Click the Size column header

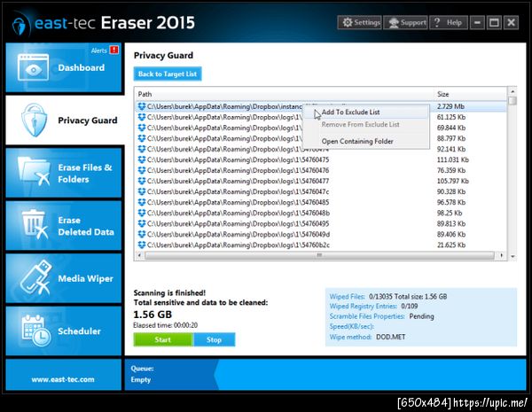coord(470,94)
